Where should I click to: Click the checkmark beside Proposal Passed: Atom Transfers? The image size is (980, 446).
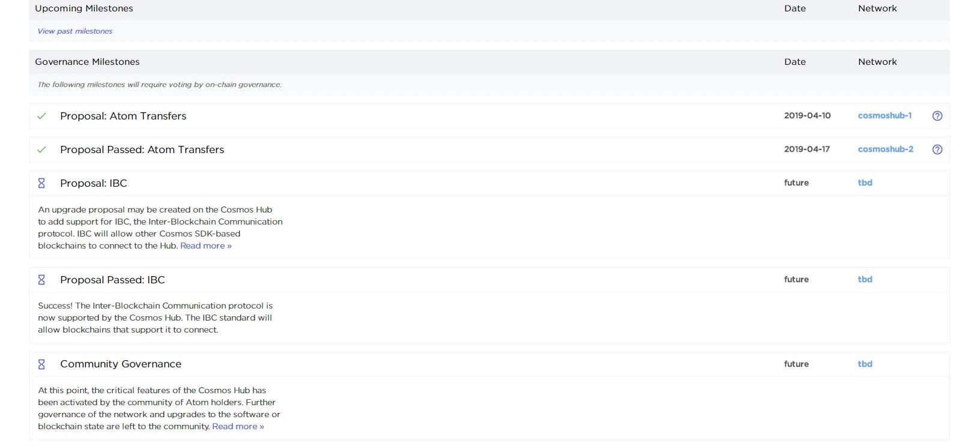point(41,149)
